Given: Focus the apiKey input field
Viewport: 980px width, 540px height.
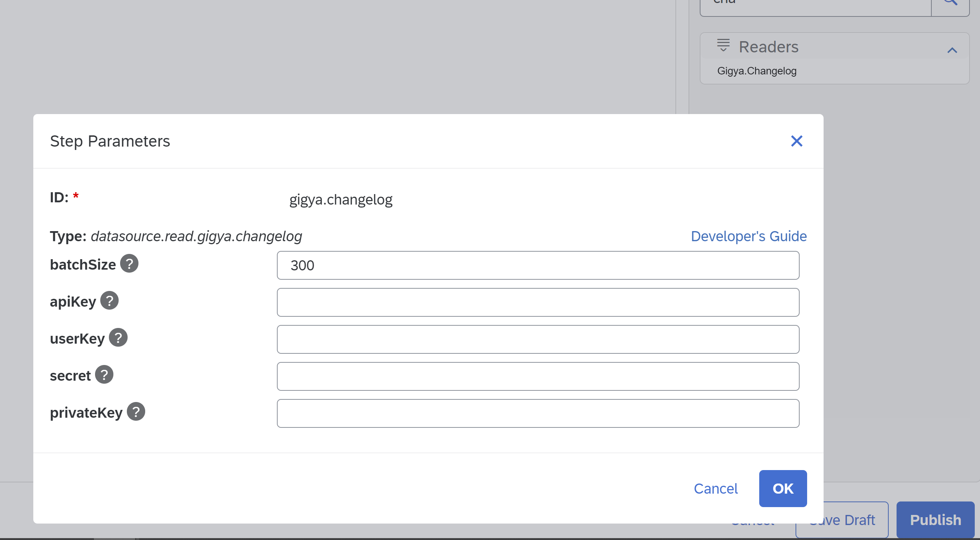Looking at the screenshot, I should coord(538,302).
